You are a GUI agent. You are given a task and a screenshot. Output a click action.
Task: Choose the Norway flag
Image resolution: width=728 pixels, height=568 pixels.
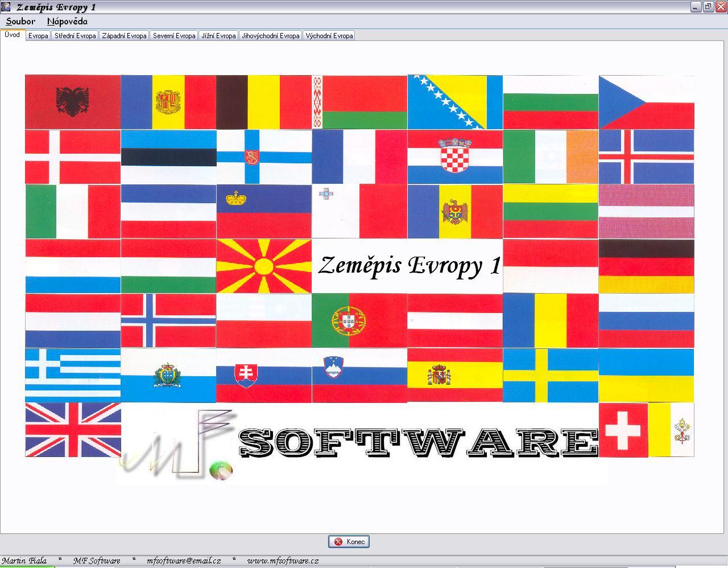(168, 320)
